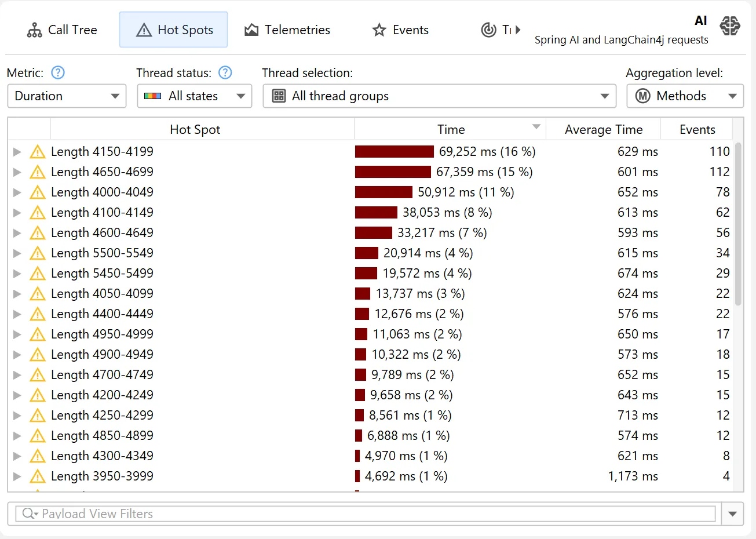Open the Aggregation level Methods dropdown
The width and height of the screenshot is (756, 539).
pos(685,96)
